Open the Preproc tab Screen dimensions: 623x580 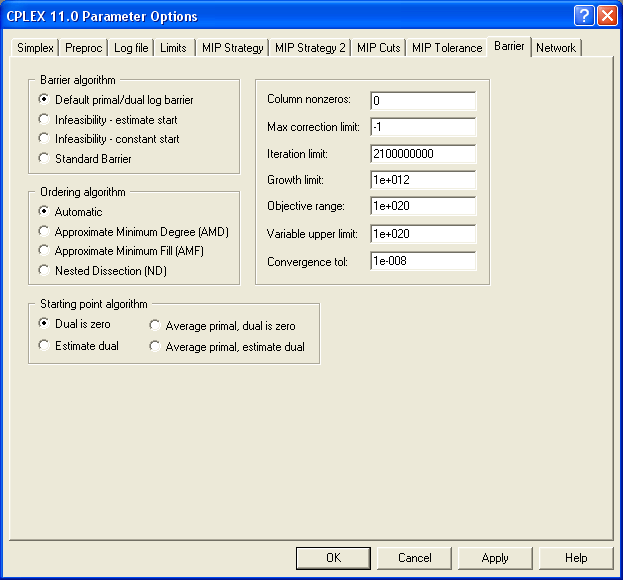[x=83, y=48]
